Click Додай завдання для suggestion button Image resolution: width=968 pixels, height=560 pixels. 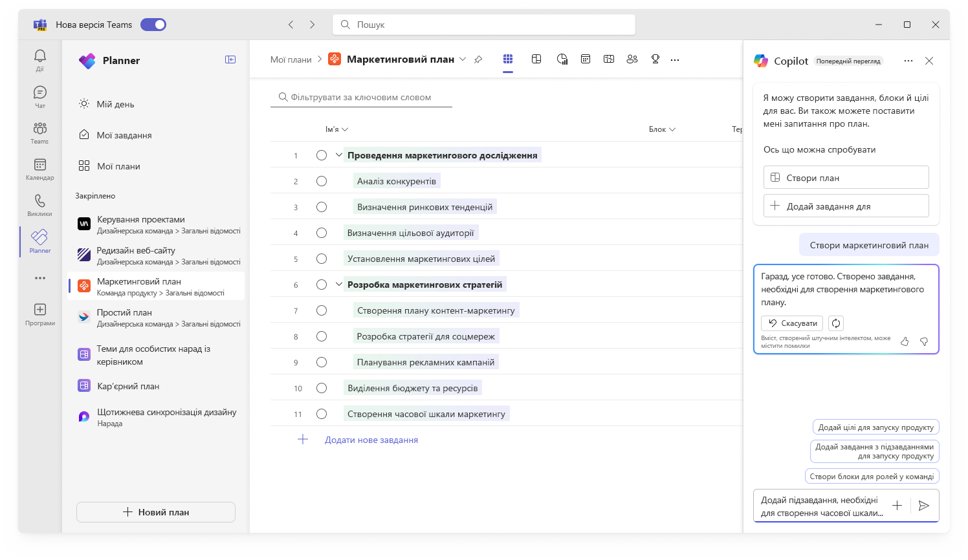click(x=846, y=206)
